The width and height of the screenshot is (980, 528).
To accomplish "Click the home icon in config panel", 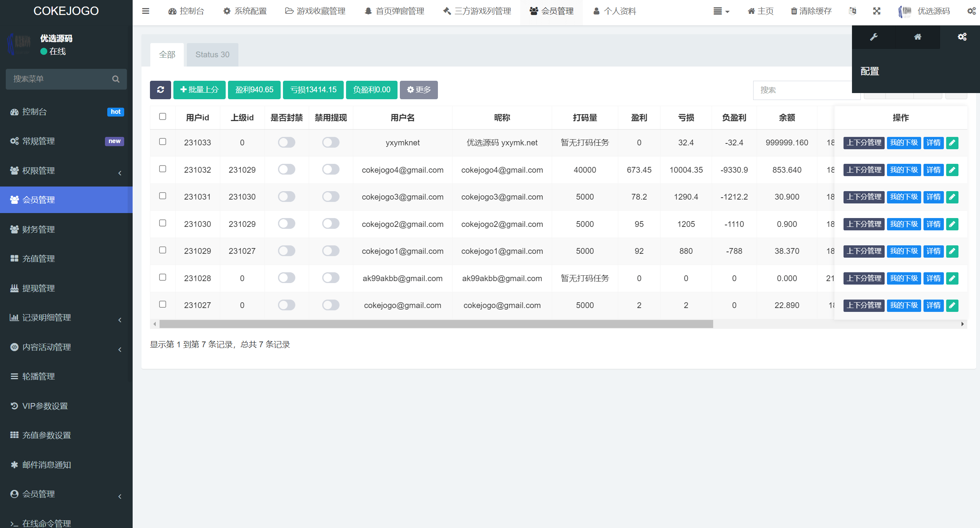I will (x=918, y=37).
